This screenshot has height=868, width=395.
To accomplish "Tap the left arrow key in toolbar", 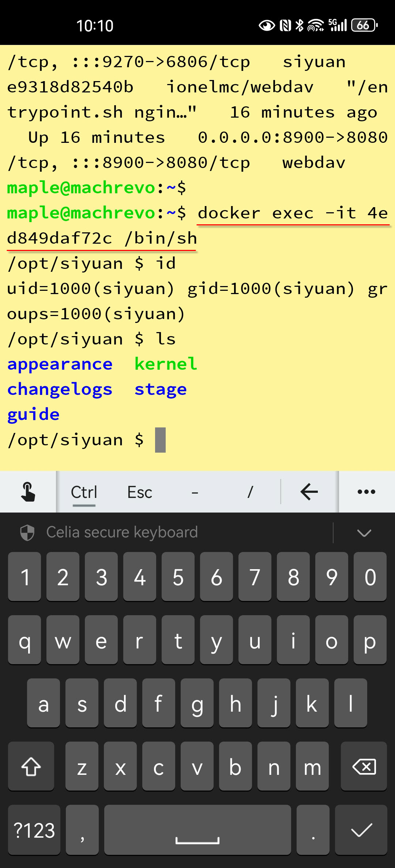I will (309, 492).
